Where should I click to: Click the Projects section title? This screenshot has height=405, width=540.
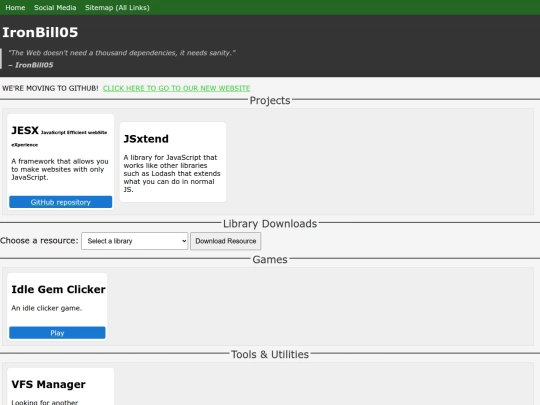pos(270,101)
